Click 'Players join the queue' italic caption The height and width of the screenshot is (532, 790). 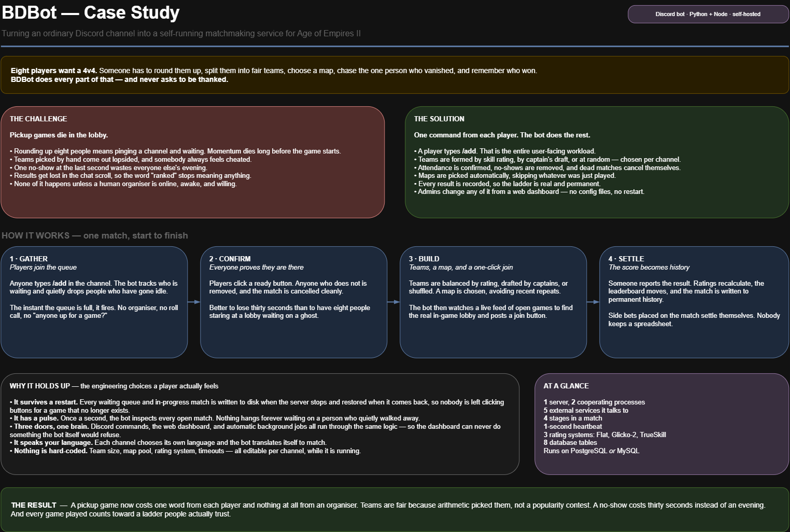43,268
